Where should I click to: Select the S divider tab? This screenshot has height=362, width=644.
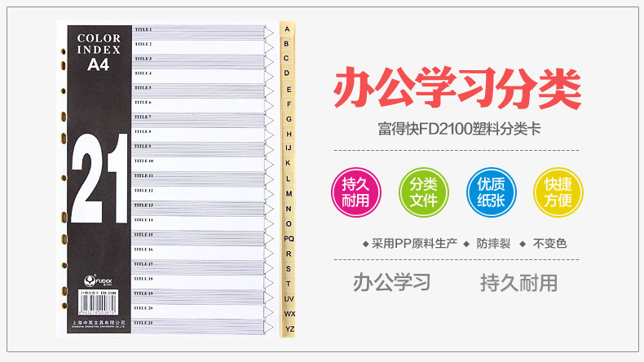[x=289, y=269]
